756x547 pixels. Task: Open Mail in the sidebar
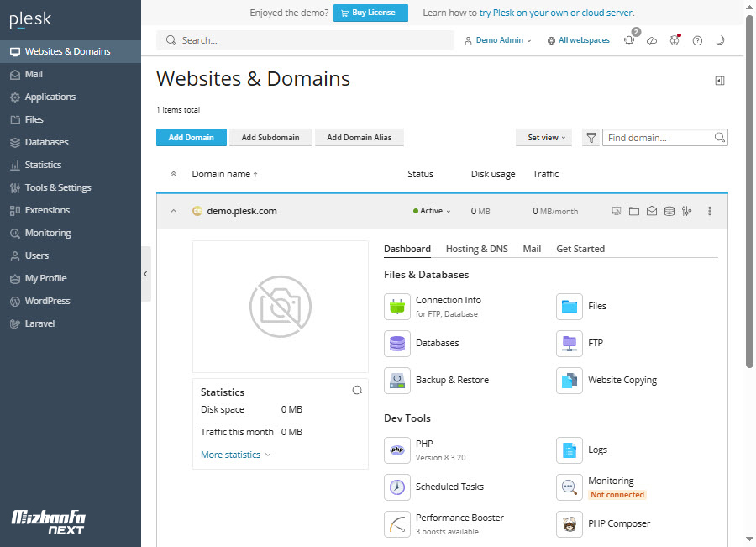pyautogui.click(x=71, y=74)
